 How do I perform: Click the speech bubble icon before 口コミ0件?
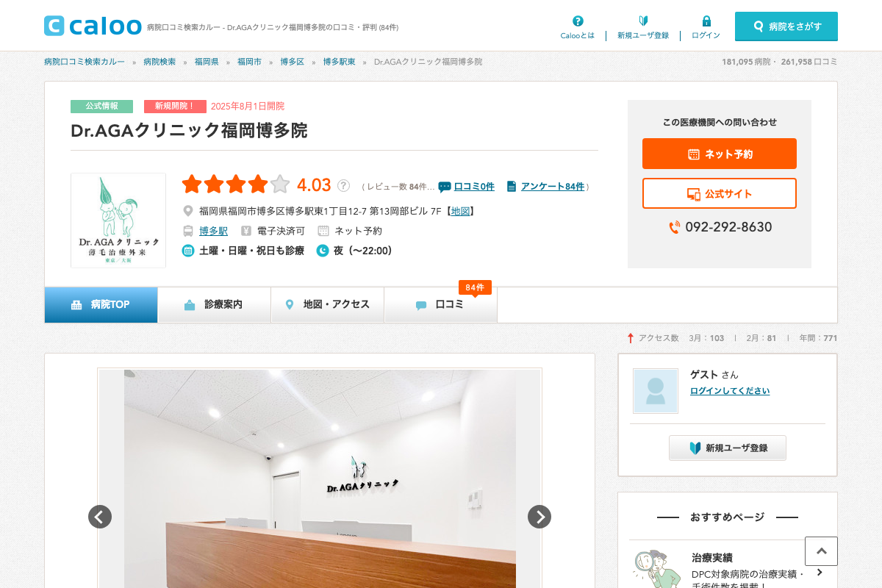(444, 187)
